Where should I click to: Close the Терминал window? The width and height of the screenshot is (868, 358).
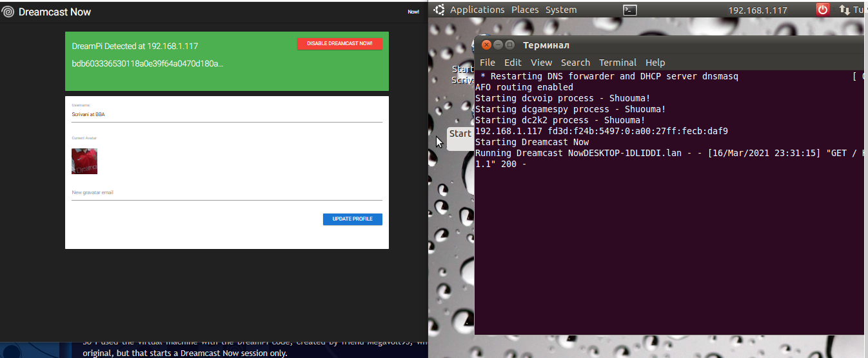tap(486, 45)
